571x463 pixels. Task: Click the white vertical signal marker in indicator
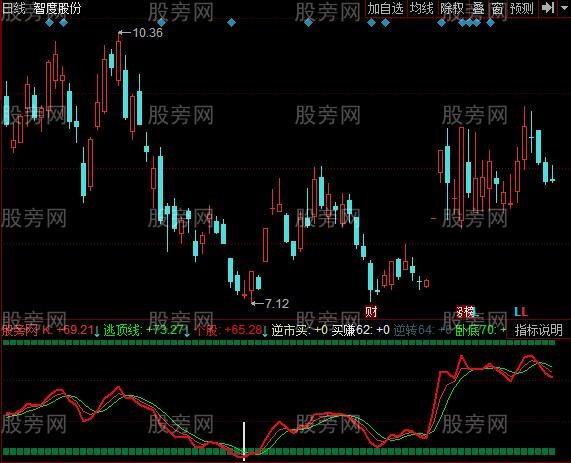(244, 441)
